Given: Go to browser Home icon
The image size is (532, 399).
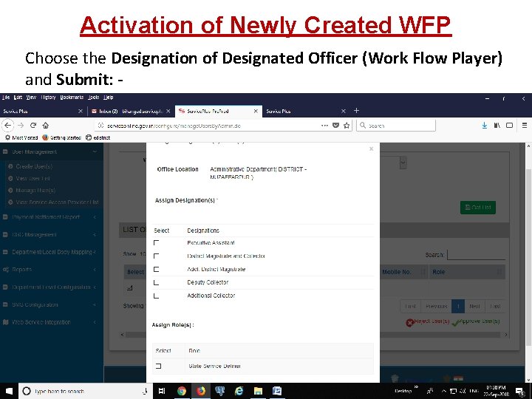Looking at the screenshot, I should coord(46,125).
